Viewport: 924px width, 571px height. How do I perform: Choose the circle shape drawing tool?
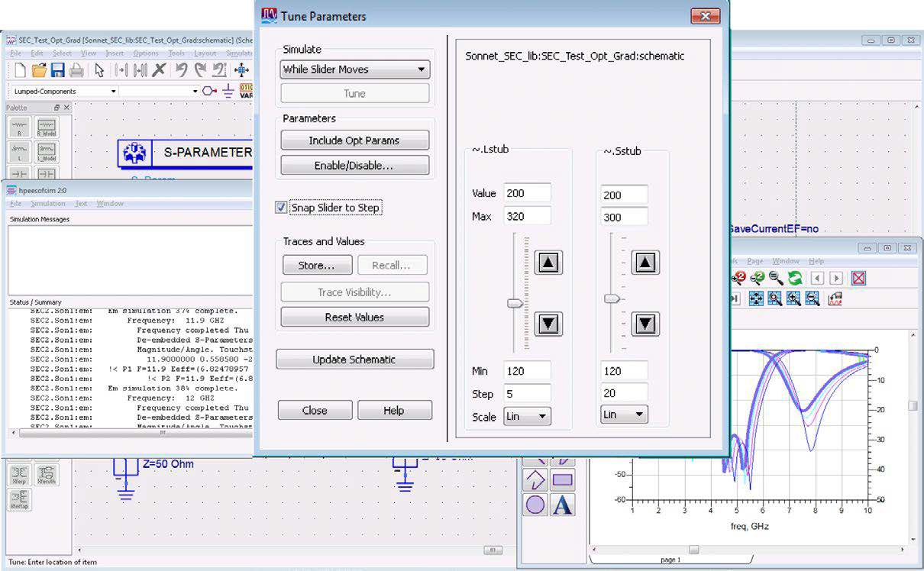(535, 505)
